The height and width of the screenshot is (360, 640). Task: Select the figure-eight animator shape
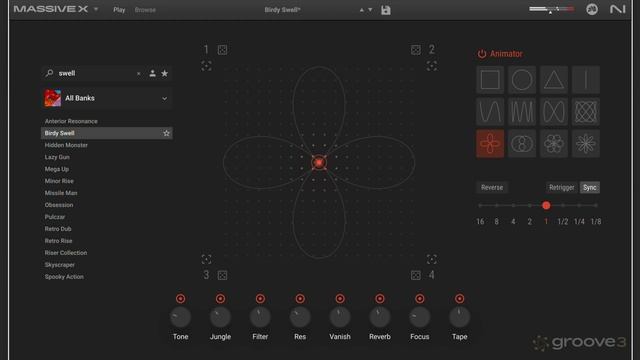pos(553,111)
